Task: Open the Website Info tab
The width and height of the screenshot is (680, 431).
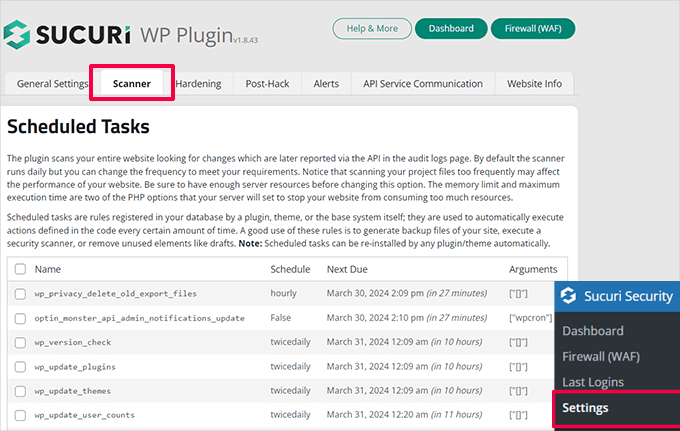Action: pos(534,84)
